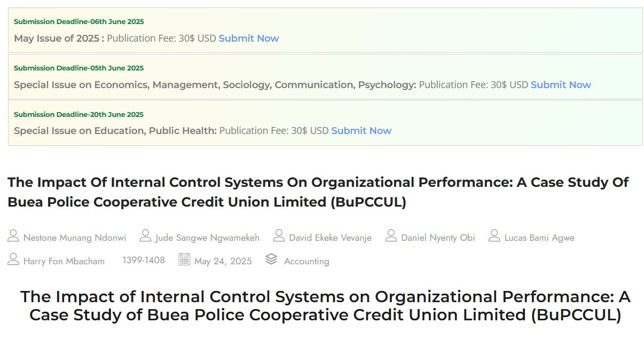Click the person icon beside Daniel Nyenty Obi
644x339 pixels.
pyautogui.click(x=391, y=236)
